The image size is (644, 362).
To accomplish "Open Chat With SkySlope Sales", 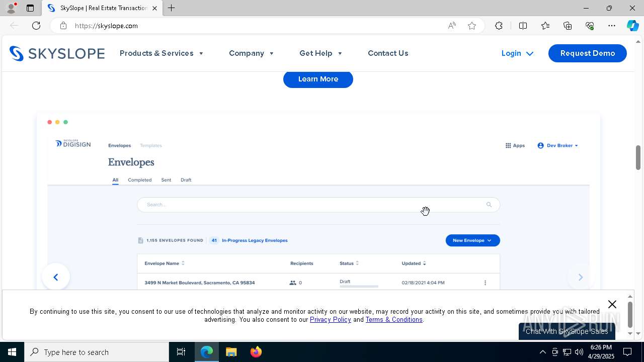I will [x=567, y=331].
